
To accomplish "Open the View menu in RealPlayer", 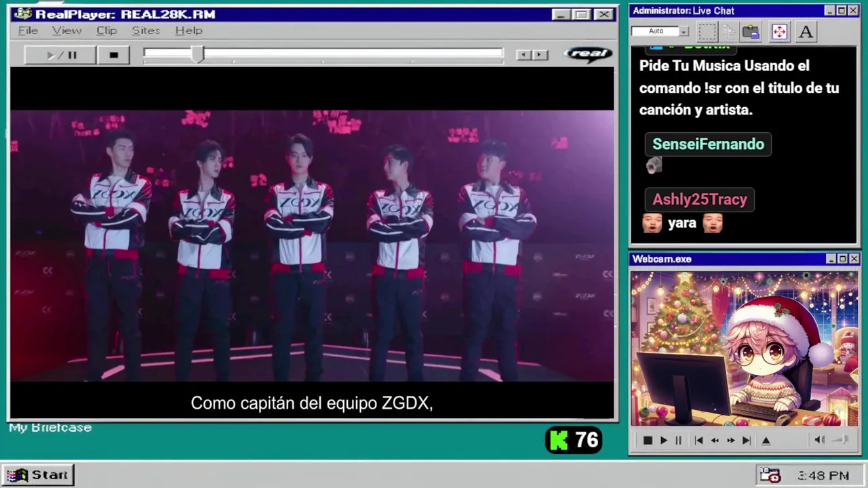I will coord(67,30).
